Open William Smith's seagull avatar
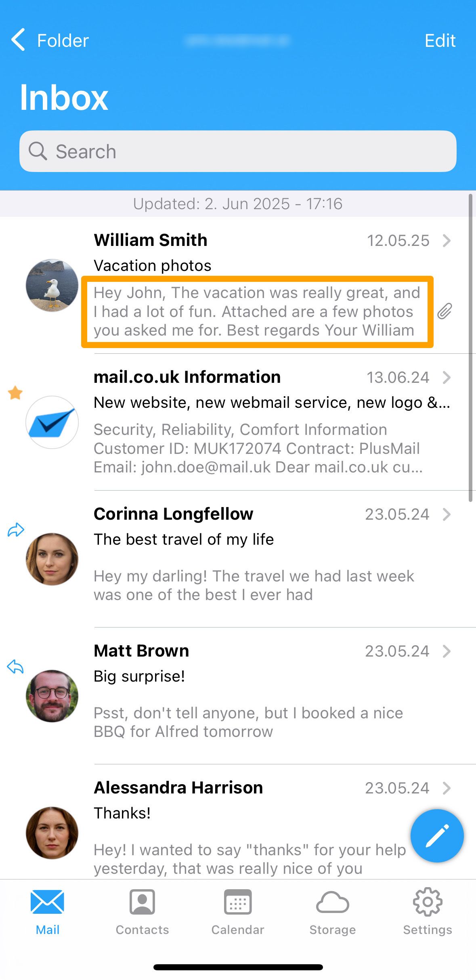Viewport: 476px width, 980px height. pyautogui.click(x=52, y=285)
